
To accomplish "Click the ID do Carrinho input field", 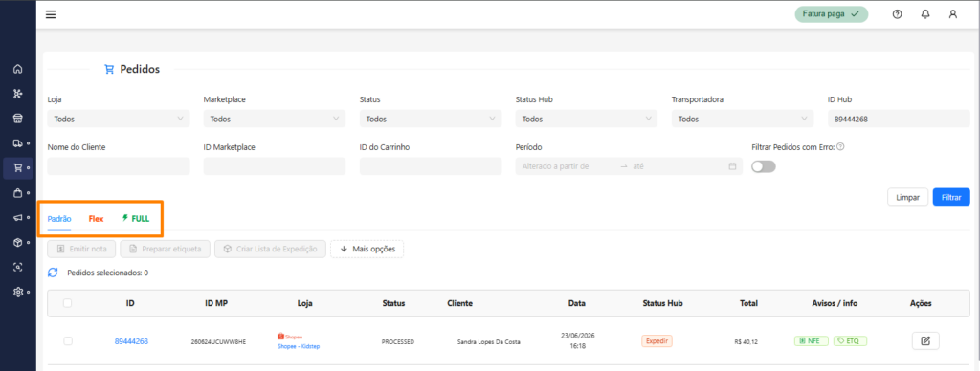I will point(431,166).
